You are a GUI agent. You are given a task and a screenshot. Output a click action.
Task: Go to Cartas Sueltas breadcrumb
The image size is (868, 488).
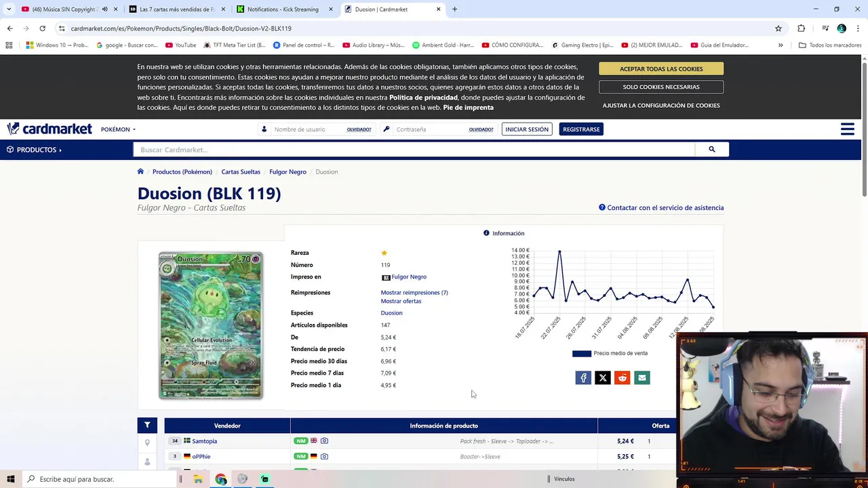[x=241, y=172]
